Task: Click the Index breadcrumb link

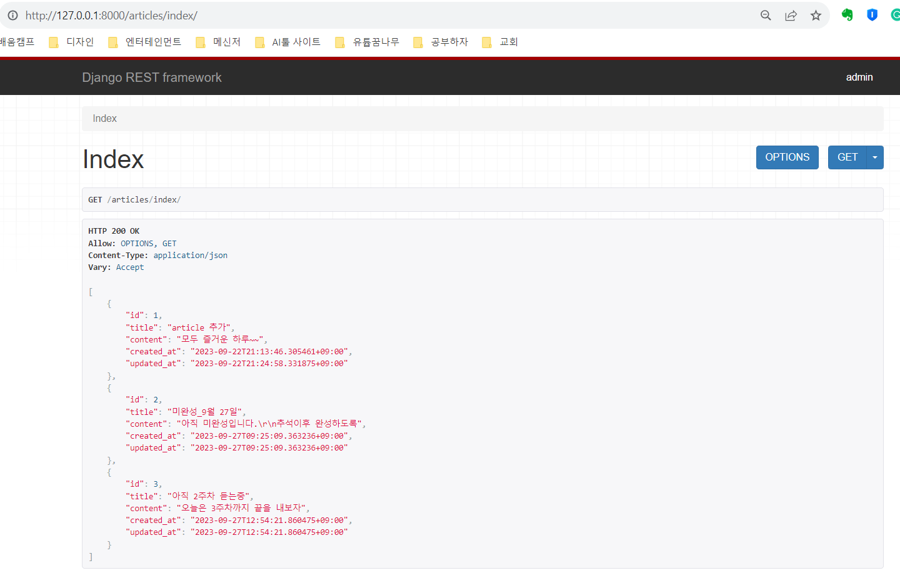Action: [x=104, y=119]
